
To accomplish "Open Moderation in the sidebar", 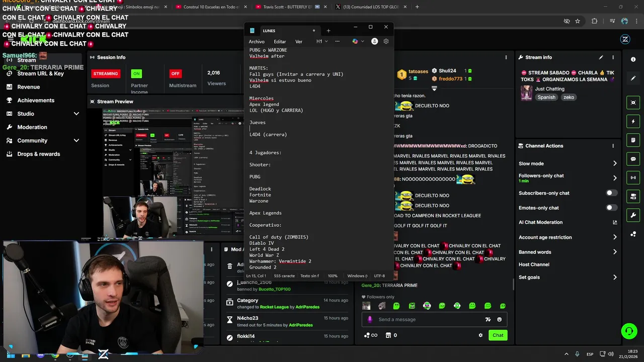I will tap(32, 127).
